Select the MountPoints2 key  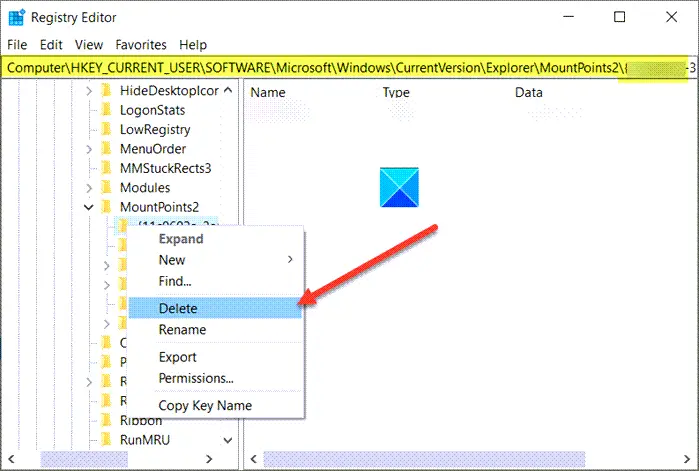click(159, 207)
